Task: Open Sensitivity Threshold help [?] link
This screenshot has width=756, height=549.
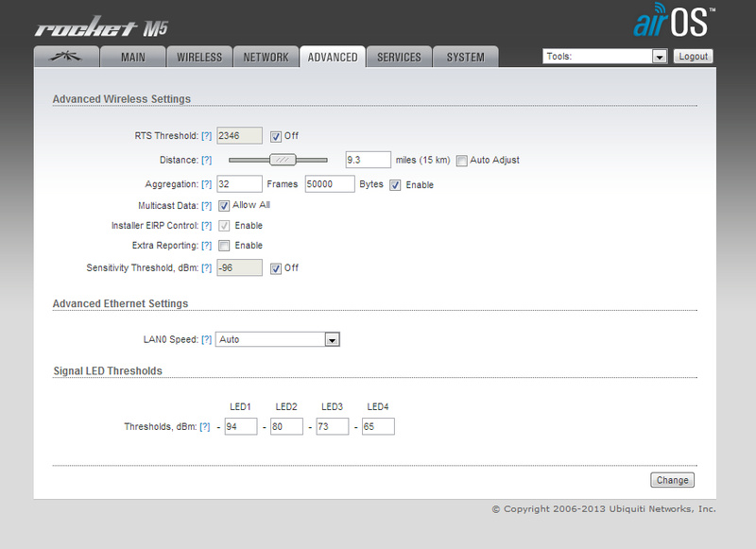Action: (206, 268)
